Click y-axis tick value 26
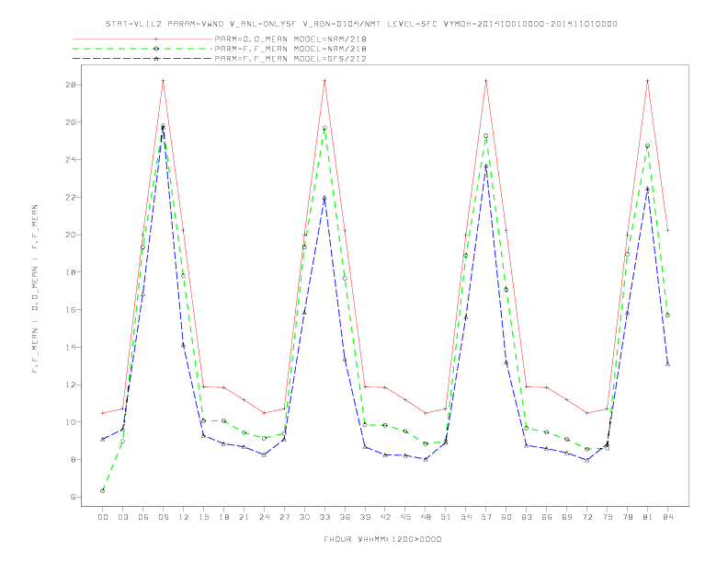728x563 pixels. click(x=71, y=122)
